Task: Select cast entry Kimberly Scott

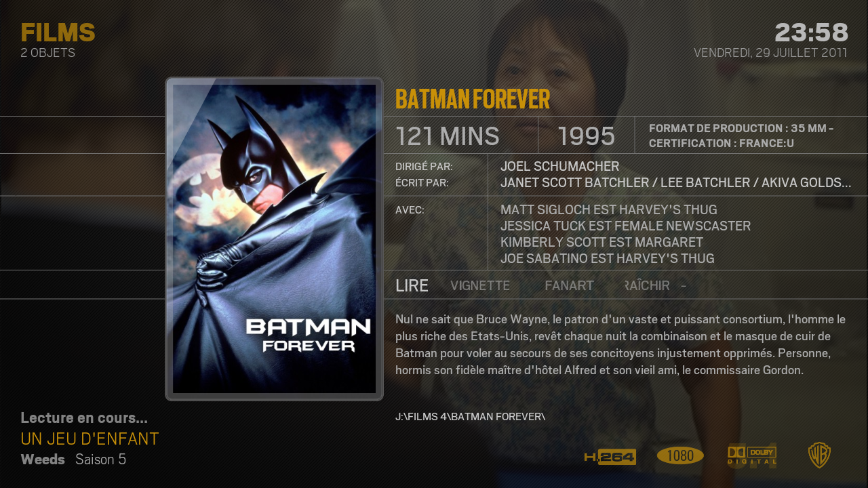Action: coord(601,242)
